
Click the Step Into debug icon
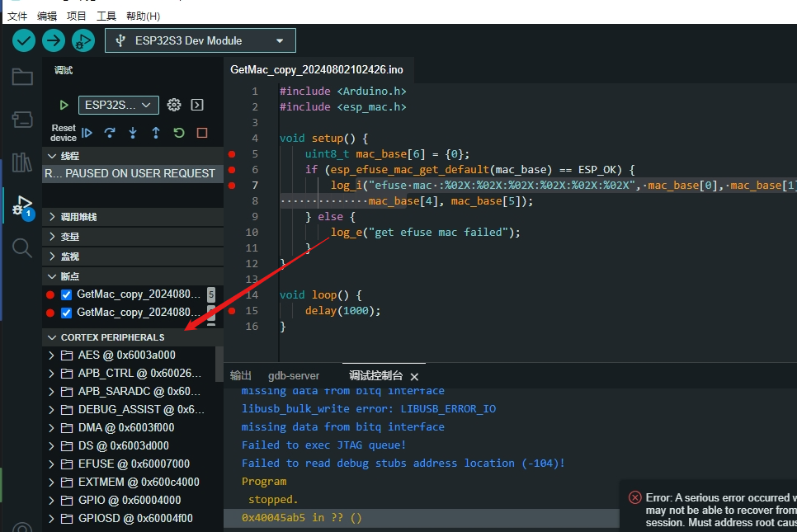(x=133, y=133)
